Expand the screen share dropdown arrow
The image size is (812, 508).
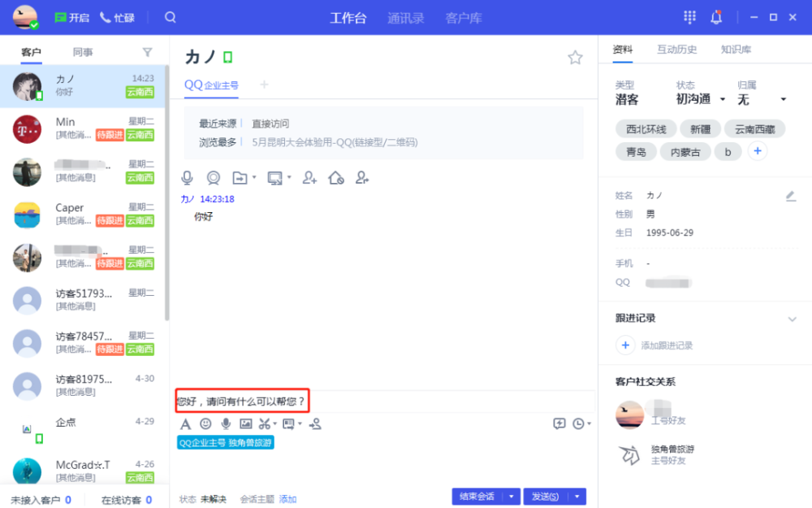[289, 177]
